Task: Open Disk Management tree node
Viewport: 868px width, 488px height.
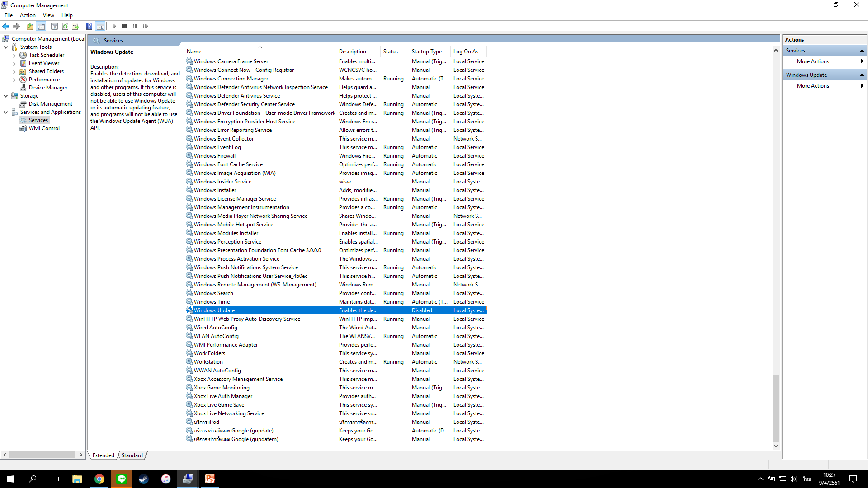Action: 50,104
